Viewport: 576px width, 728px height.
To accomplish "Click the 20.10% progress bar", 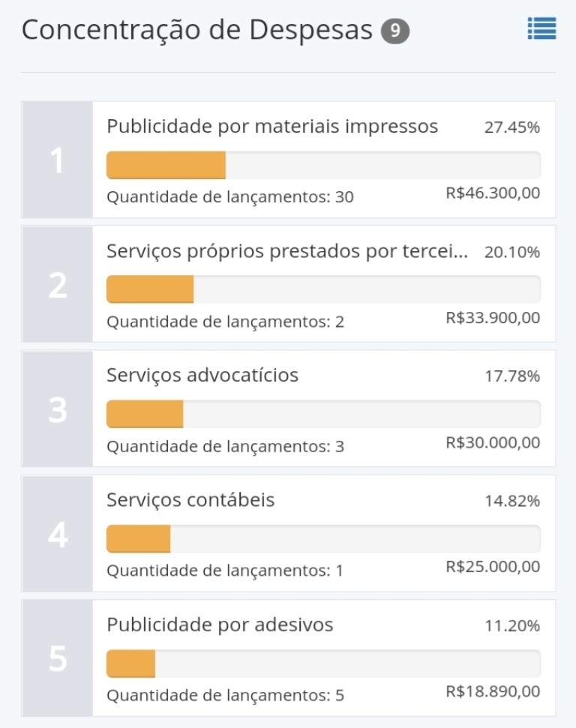I will point(323,289).
